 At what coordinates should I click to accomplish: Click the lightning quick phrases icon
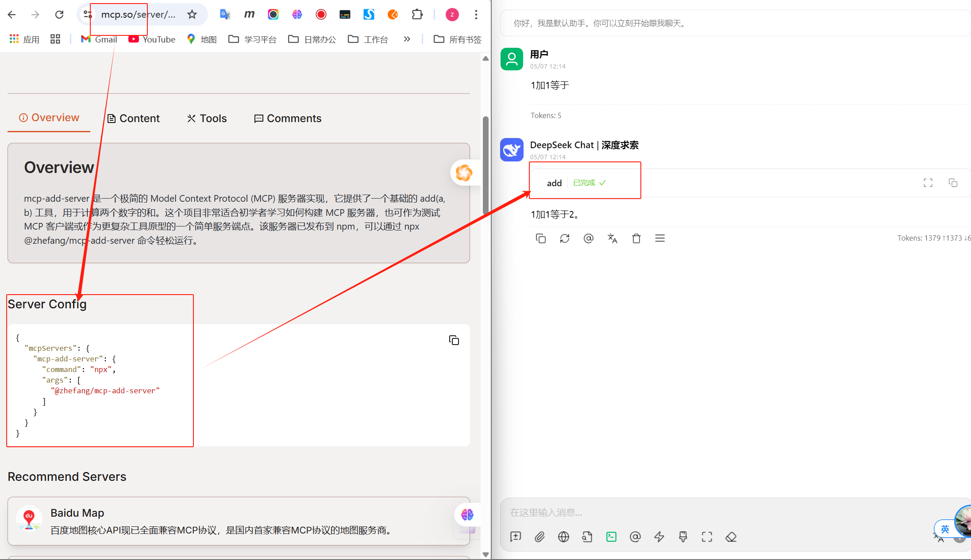659,537
